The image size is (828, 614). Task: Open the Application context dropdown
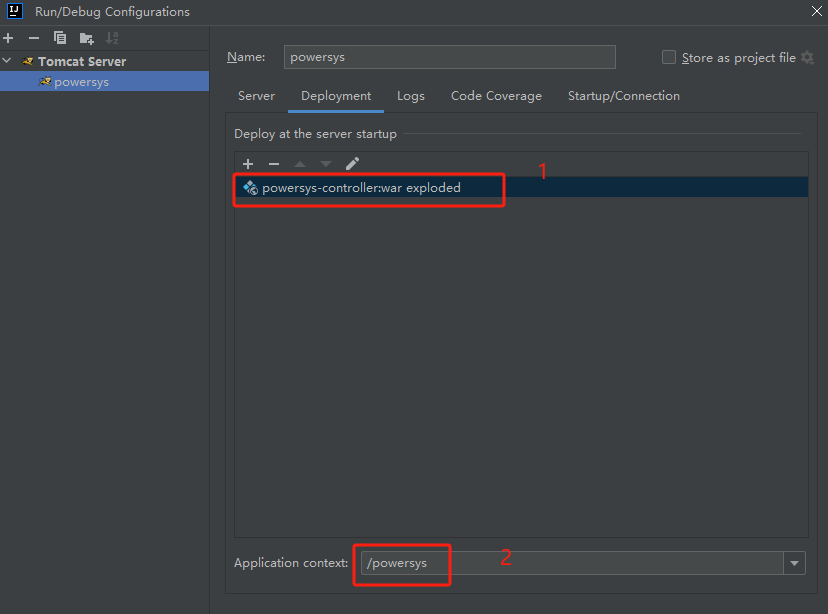coord(794,563)
